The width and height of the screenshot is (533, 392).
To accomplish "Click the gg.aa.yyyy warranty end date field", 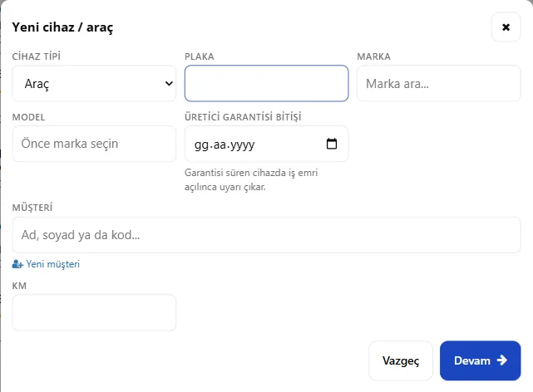I will tap(266, 144).
